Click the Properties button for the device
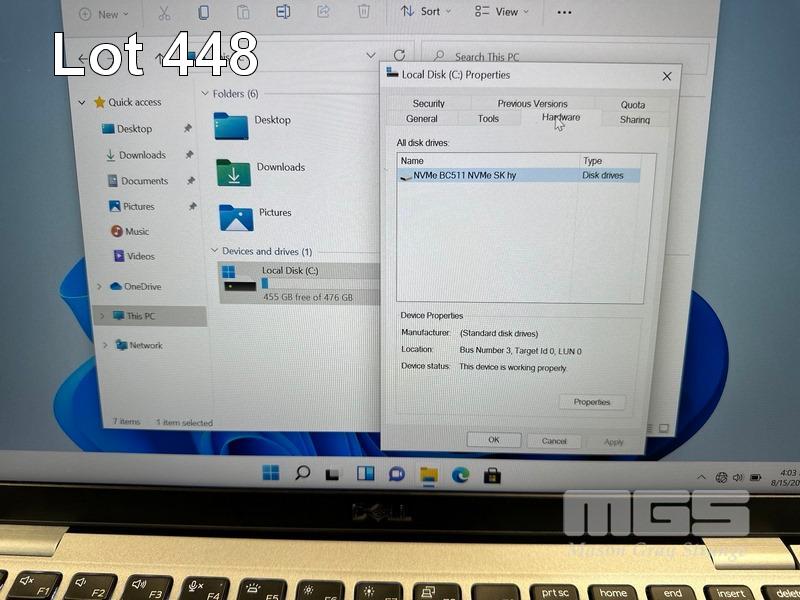Image resolution: width=800 pixels, height=600 pixels. pos(592,402)
